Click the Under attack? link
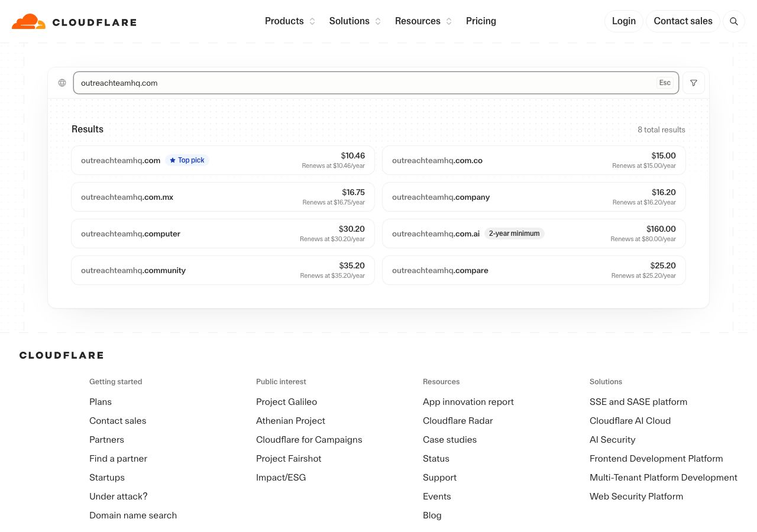Image resolution: width=757 pixels, height=532 pixels. point(118,497)
